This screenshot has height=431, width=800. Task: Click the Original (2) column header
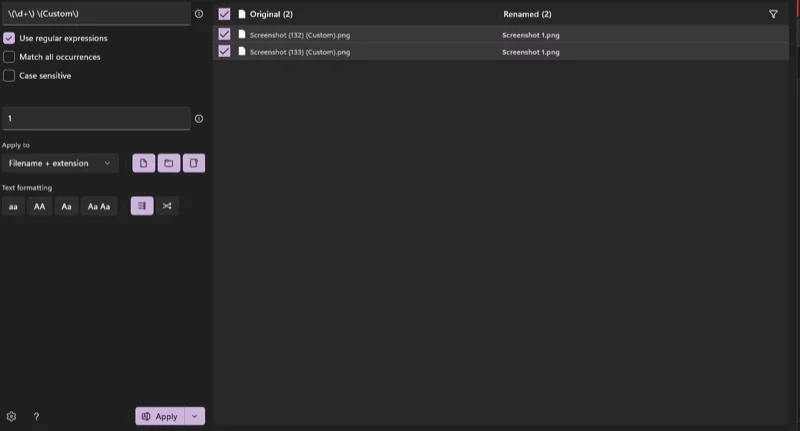coord(271,14)
